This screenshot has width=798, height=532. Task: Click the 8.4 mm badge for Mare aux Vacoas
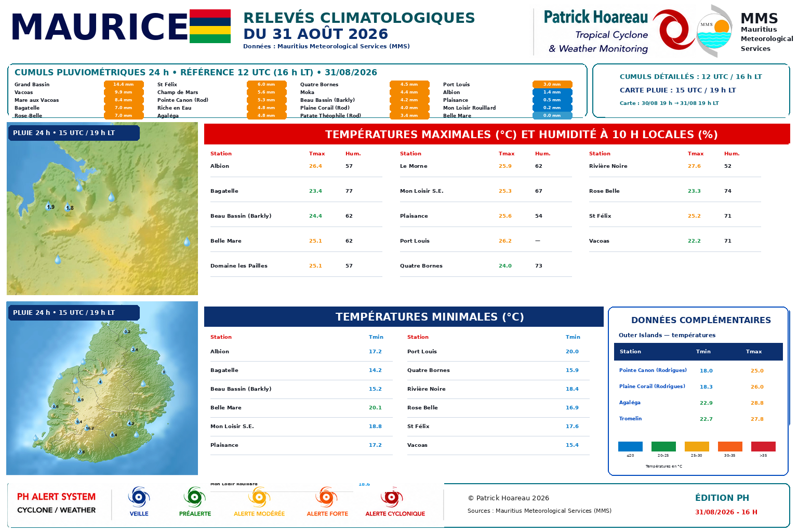tap(124, 100)
